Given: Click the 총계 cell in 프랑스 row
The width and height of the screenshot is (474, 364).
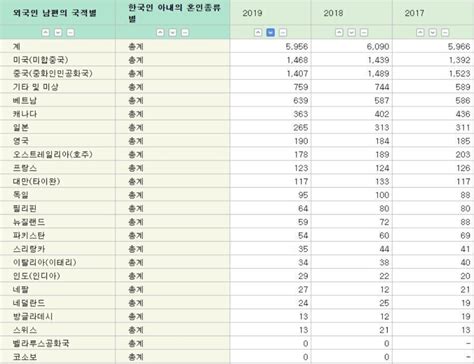Looking at the screenshot, I should point(136,168).
